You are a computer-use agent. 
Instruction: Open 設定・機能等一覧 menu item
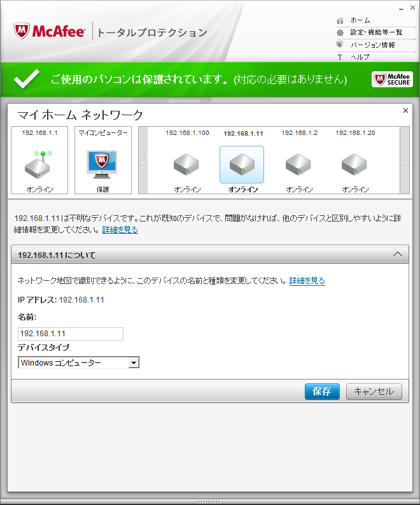pos(377,32)
